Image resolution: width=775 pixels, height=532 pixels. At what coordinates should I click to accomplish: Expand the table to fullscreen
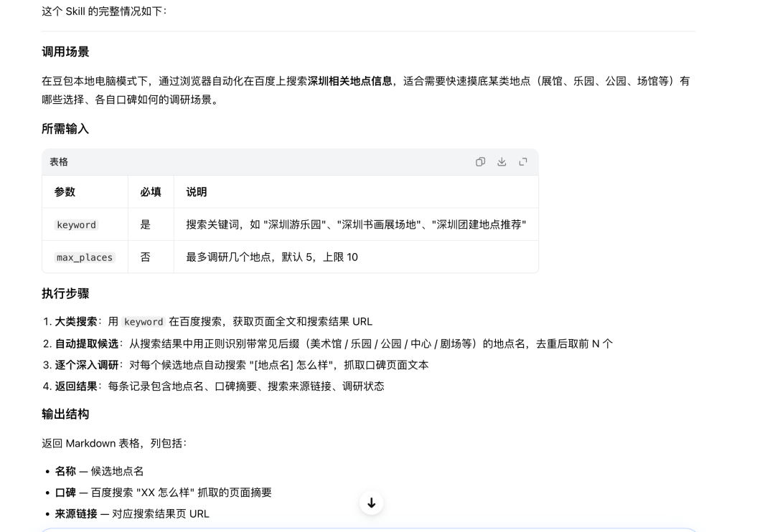pyautogui.click(x=523, y=162)
